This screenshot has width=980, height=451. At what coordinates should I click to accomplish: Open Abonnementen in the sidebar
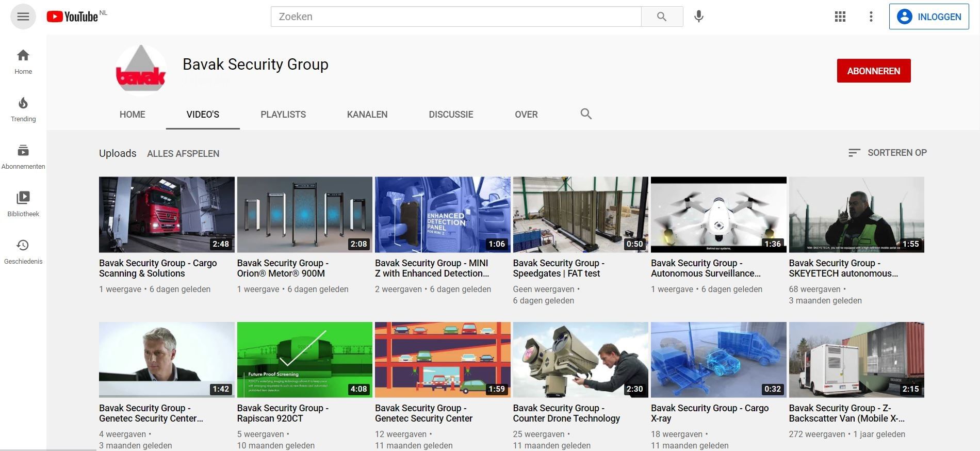(x=23, y=157)
